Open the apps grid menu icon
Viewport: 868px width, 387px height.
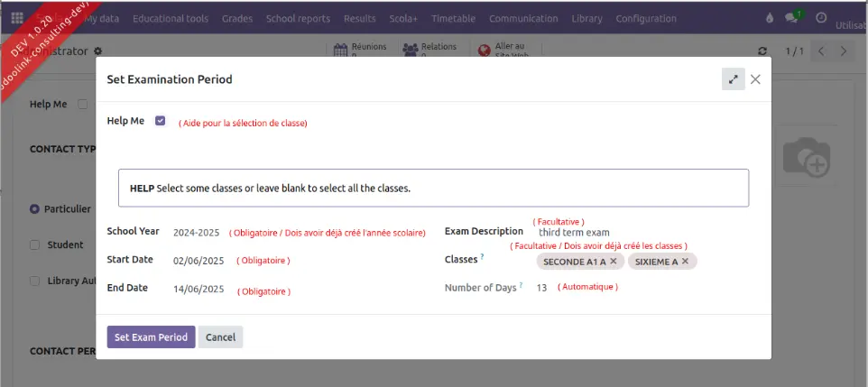click(x=17, y=18)
